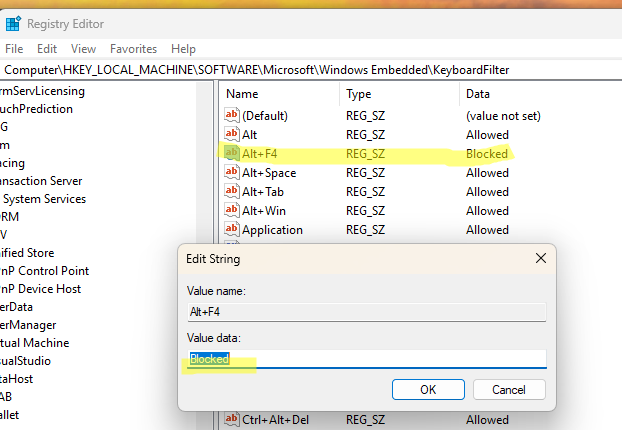The height and width of the screenshot is (430, 622).
Task: Select the System Services tree key
Action: pos(44,199)
